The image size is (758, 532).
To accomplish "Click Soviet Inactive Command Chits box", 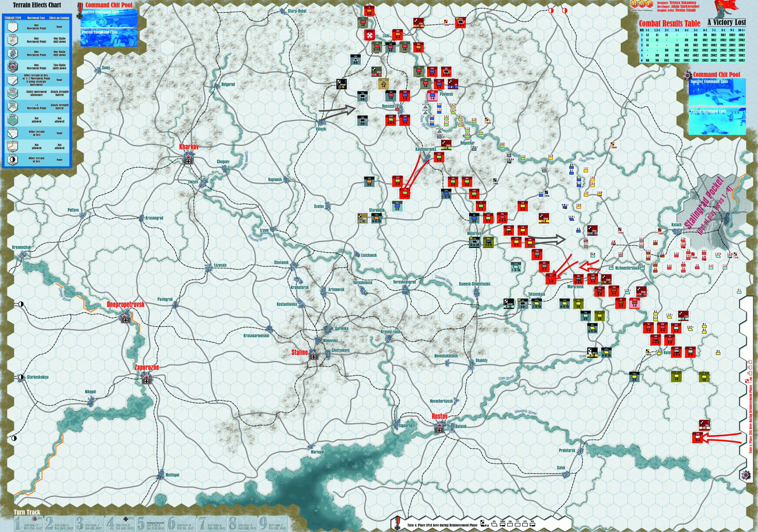I will pyautogui.click(x=717, y=92).
